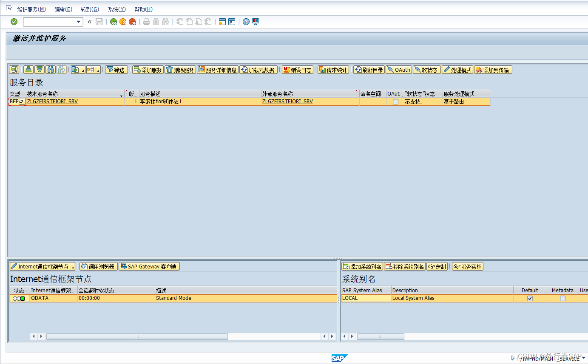Toggle the Metadata checkbox for LOCAL alias

coord(562,298)
